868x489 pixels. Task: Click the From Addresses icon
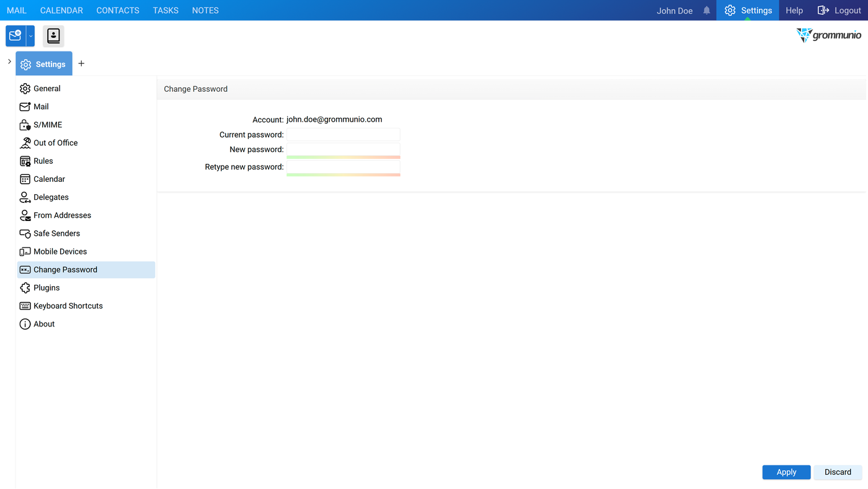tap(25, 215)
